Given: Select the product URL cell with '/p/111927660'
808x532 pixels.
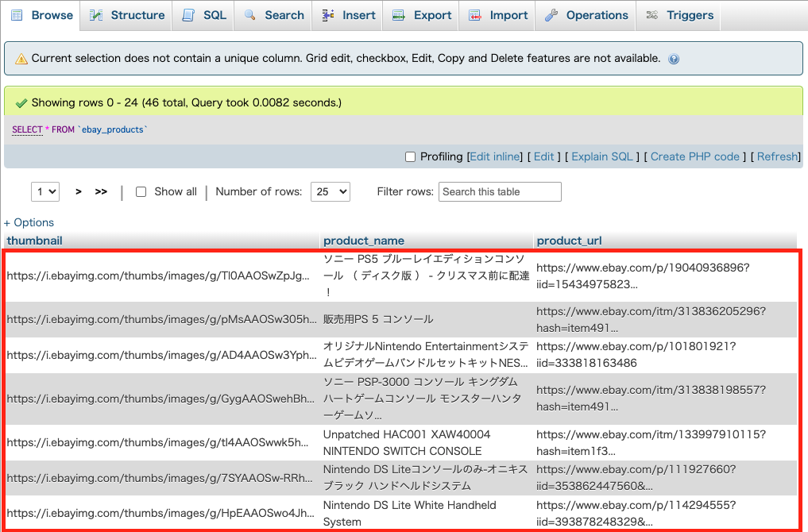Looking at the screenshot, I should point(665,478).
